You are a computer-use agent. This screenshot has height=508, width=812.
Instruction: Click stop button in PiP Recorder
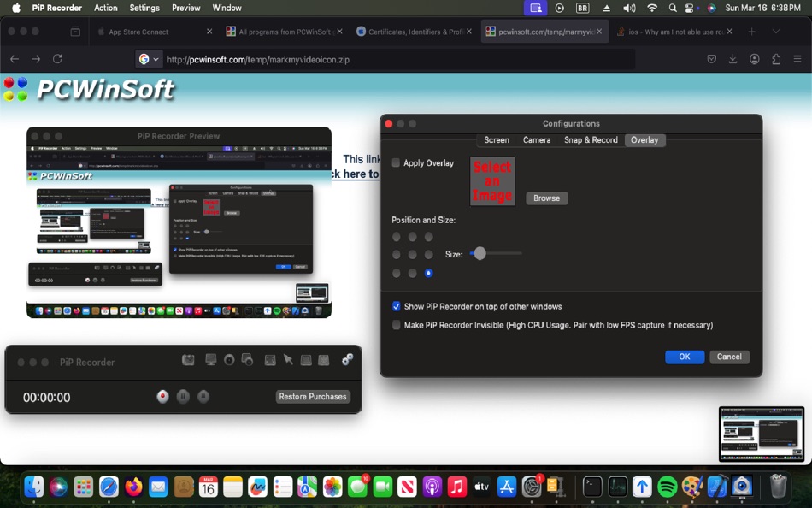click(203, 397)
